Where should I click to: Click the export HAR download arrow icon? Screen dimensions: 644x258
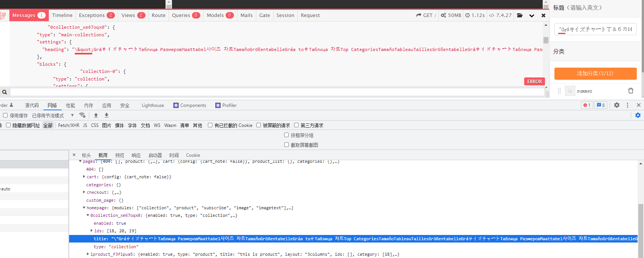107,115
